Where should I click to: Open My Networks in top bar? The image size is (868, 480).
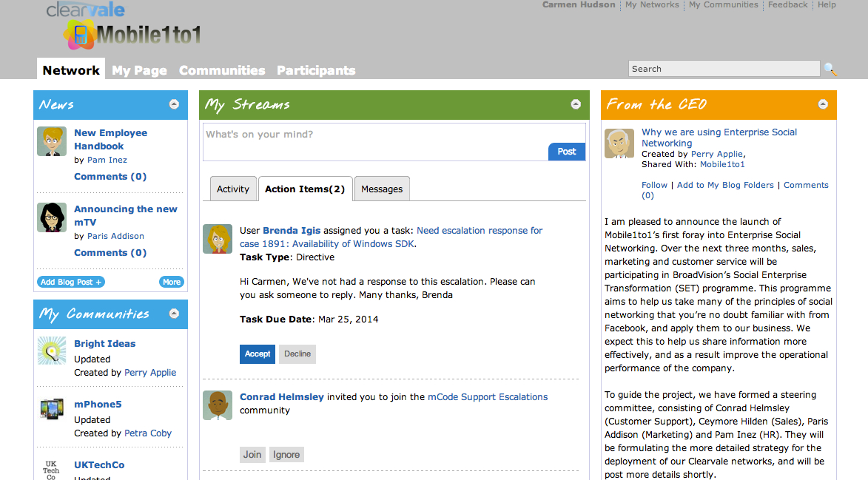tap(652, 4)
